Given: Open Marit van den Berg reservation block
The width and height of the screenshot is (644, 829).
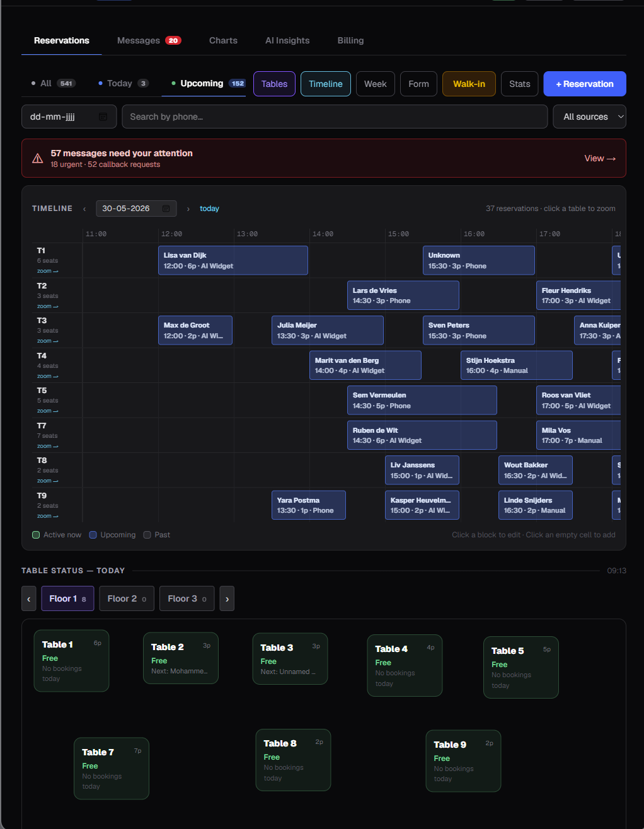Looking at the screenshot, I should click(365, 365).
